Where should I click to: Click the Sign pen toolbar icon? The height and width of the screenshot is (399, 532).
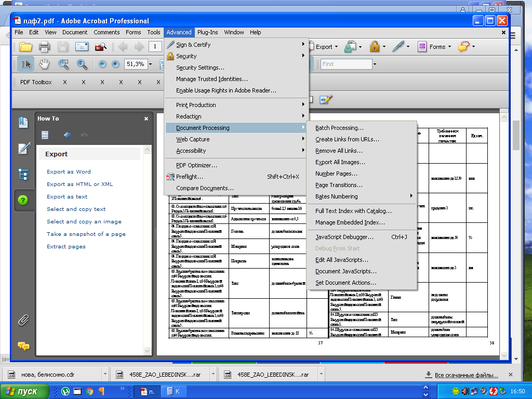pyautogui.click(x=398, y=47)
